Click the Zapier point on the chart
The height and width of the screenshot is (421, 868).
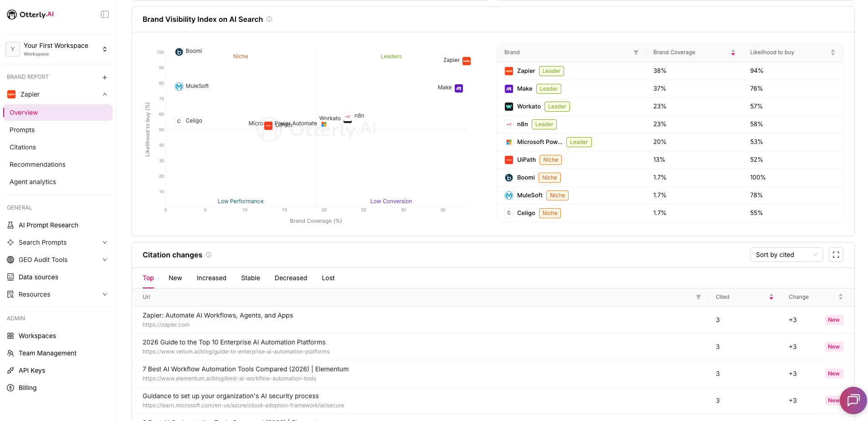tap(467, 61)
